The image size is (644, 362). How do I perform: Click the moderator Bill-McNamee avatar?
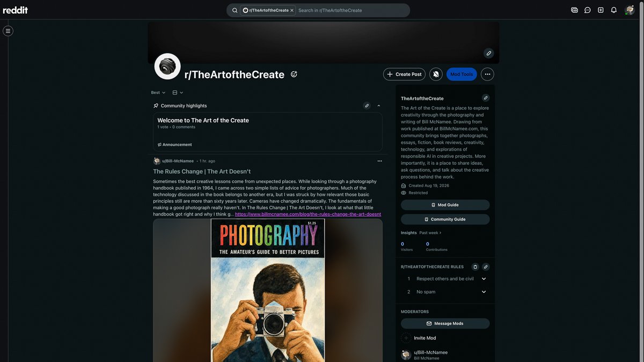pos(406,354)
